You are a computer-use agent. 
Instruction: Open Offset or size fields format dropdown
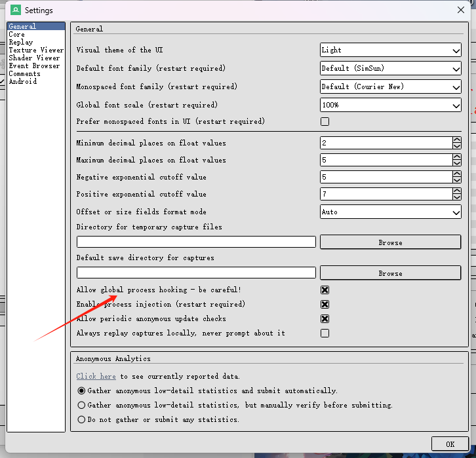tap(391, 212)
